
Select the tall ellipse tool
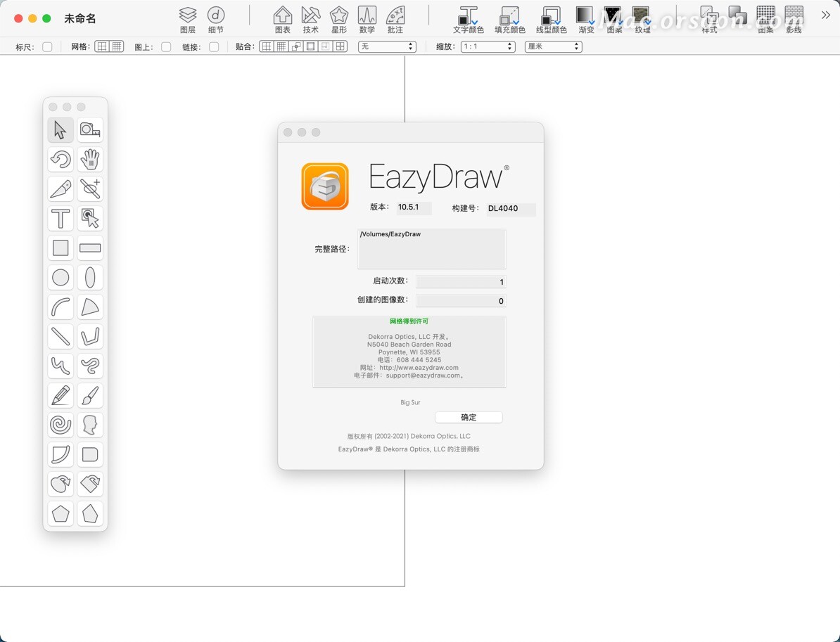[90, 277]
